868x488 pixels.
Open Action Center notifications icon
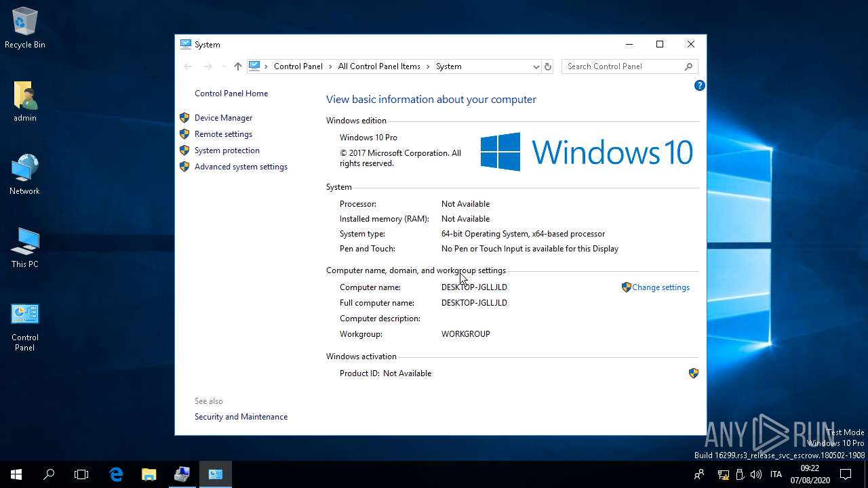[846, 474]
